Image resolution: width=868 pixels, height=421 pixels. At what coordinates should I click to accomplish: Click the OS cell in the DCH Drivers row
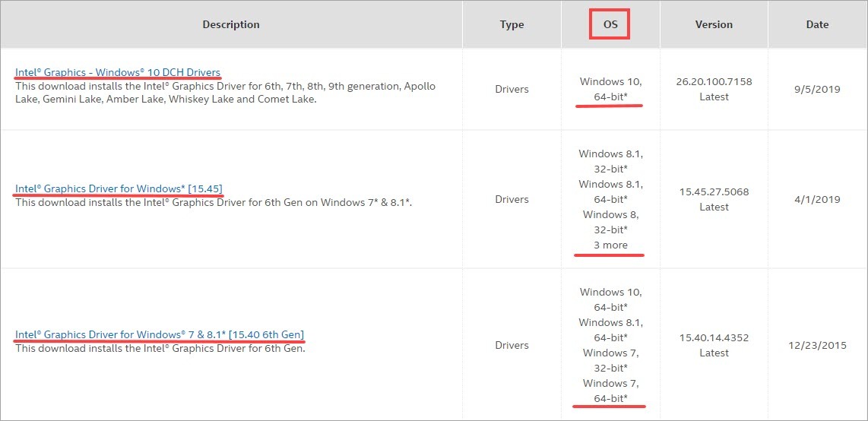pyautogui.click(x=610, y=89)
